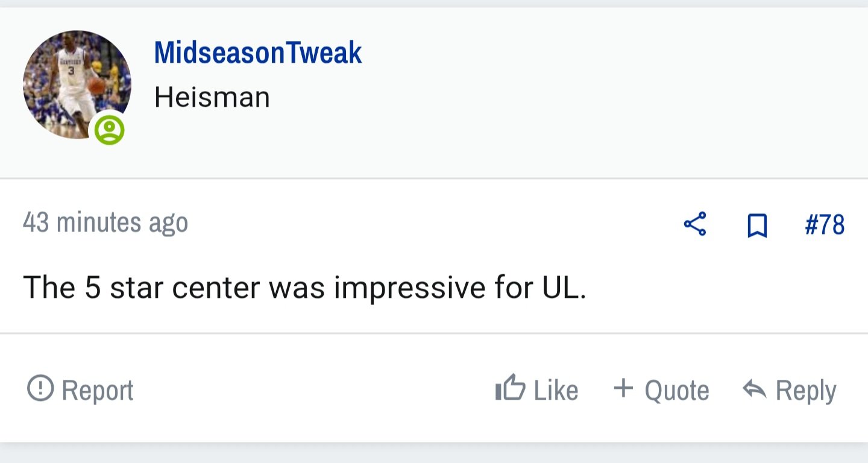Report this post using the Report label
Screen dimensions: 868x463
pyautogui.click(x=98, y=390)
